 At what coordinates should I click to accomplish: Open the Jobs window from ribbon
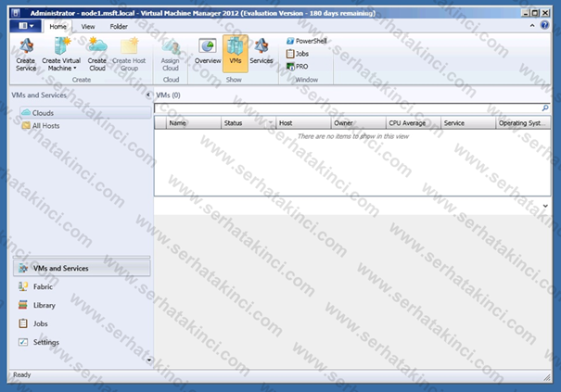click(298, 54)
